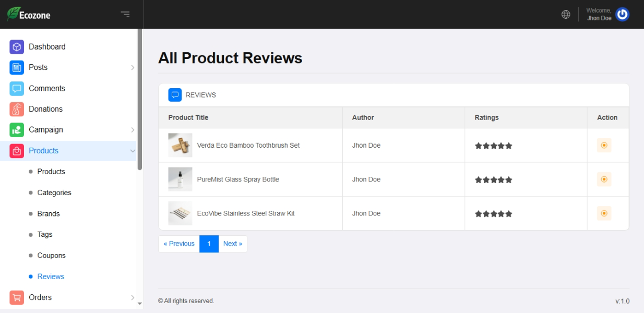Click the user profile power icon

point(622,15)
